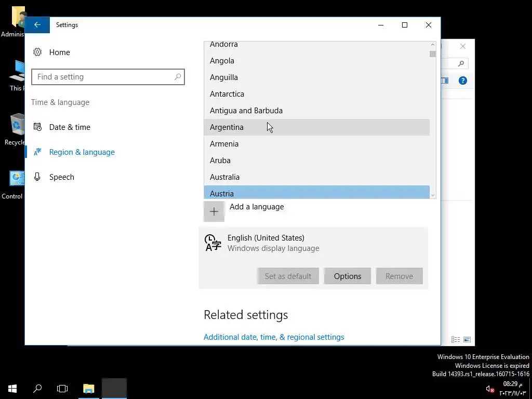Close the background window
The image size is (532, 399).
(x=463, y=46)
